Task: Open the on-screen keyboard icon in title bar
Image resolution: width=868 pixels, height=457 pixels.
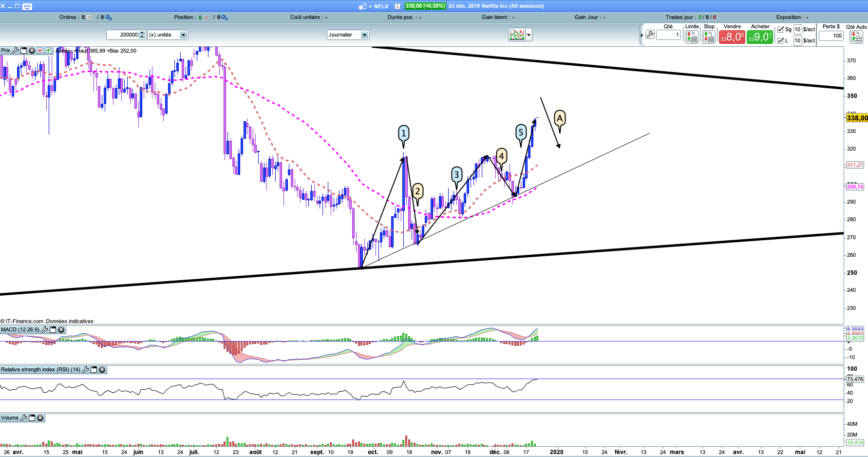Action: tap(27, 6)
